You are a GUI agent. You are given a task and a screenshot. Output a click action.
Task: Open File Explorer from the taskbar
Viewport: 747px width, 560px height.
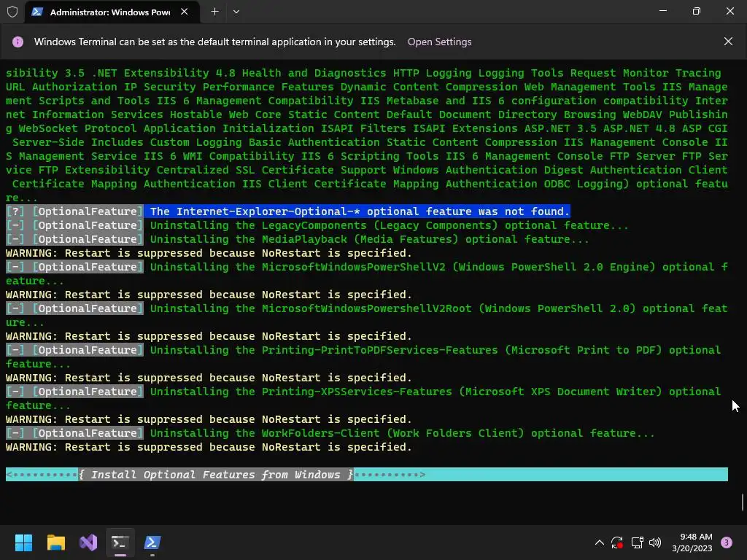point(55,542)
